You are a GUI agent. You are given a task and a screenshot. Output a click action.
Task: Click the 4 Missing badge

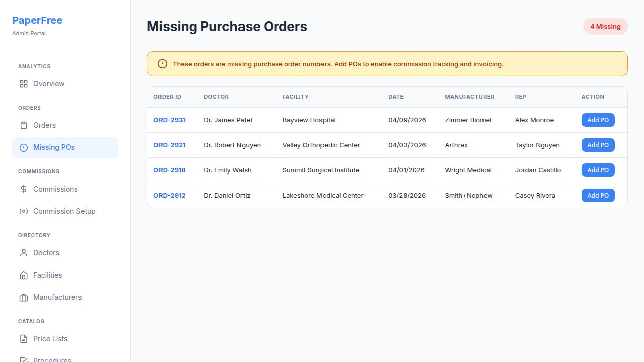pos(605,27)
